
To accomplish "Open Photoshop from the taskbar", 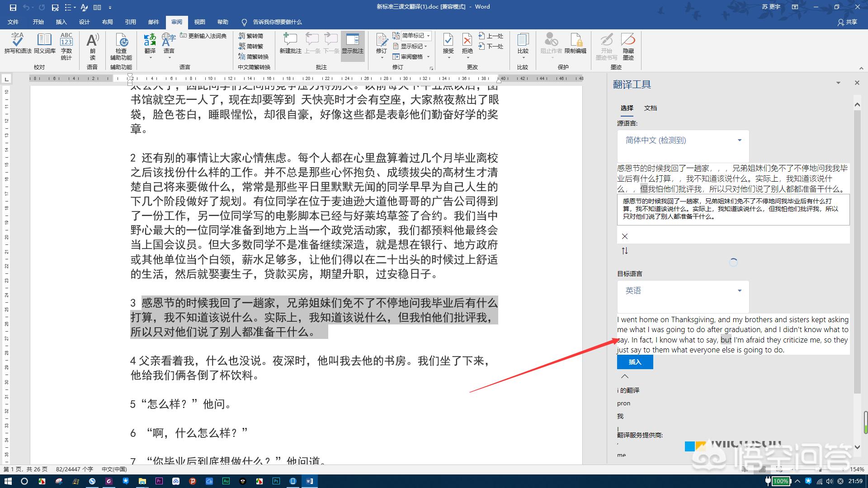I will [276, 481].
